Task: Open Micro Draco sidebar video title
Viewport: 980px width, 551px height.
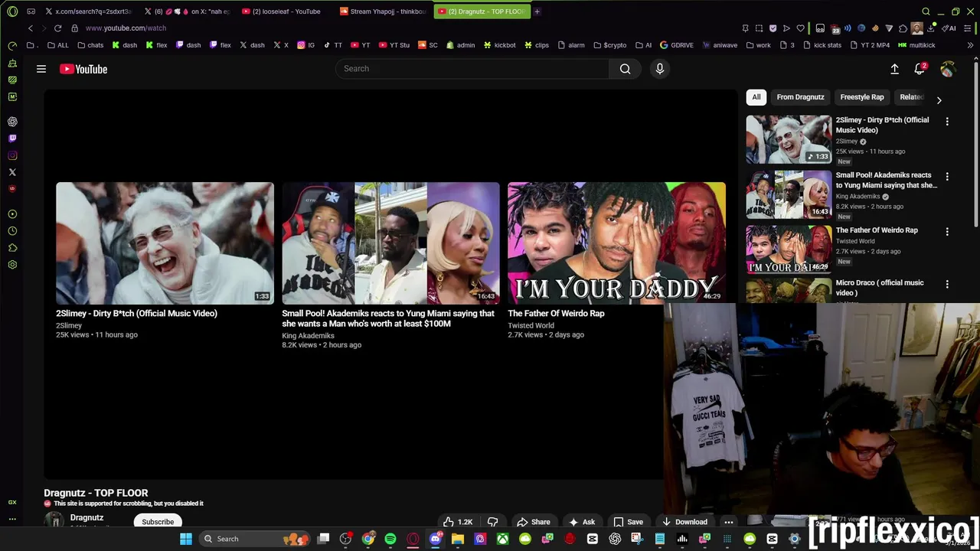Action: coord(879,288)
